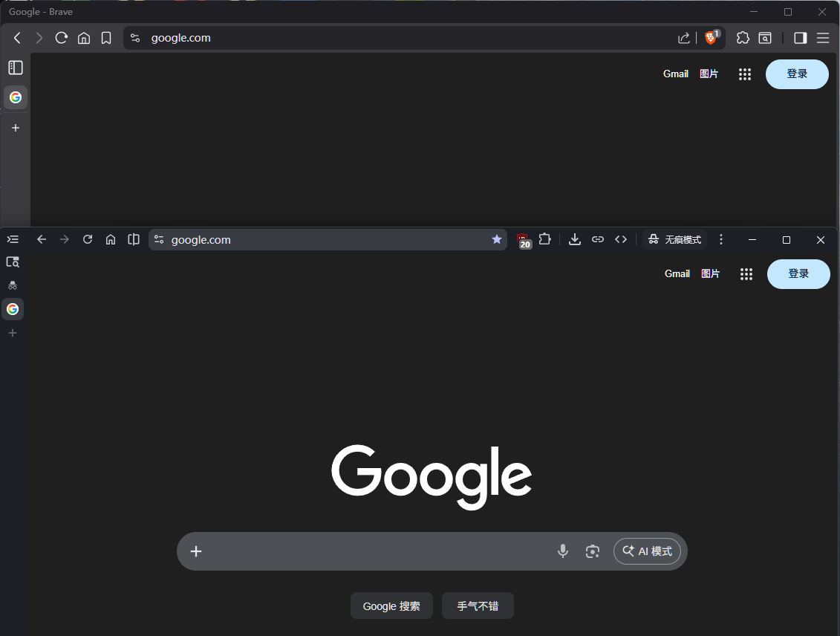Screen dimensions: 840x636
Task: Click the copy link chain icon in toolbar
Action: point(598,239)
